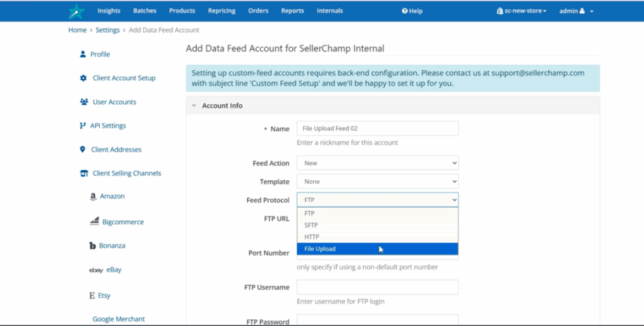Screen dimensions: 644x326
Task: Click the Bonanza logo icon
Action: point(92,246)
